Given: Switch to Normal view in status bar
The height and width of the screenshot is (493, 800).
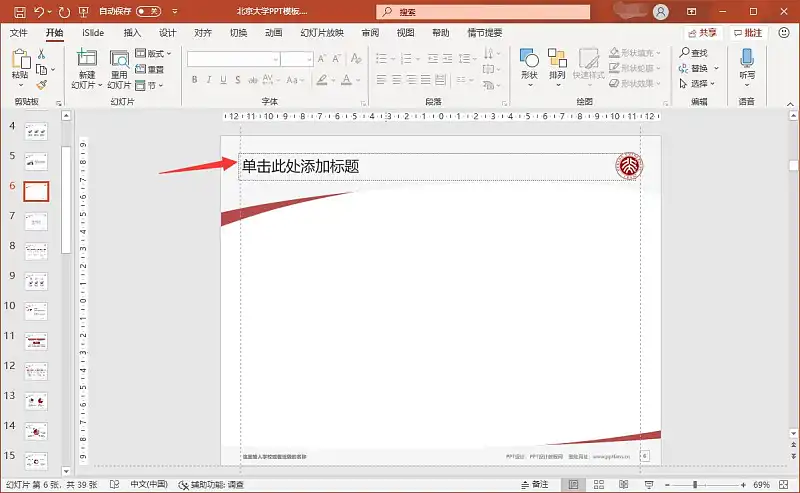Looking at the screenshot, I should 574,485.
